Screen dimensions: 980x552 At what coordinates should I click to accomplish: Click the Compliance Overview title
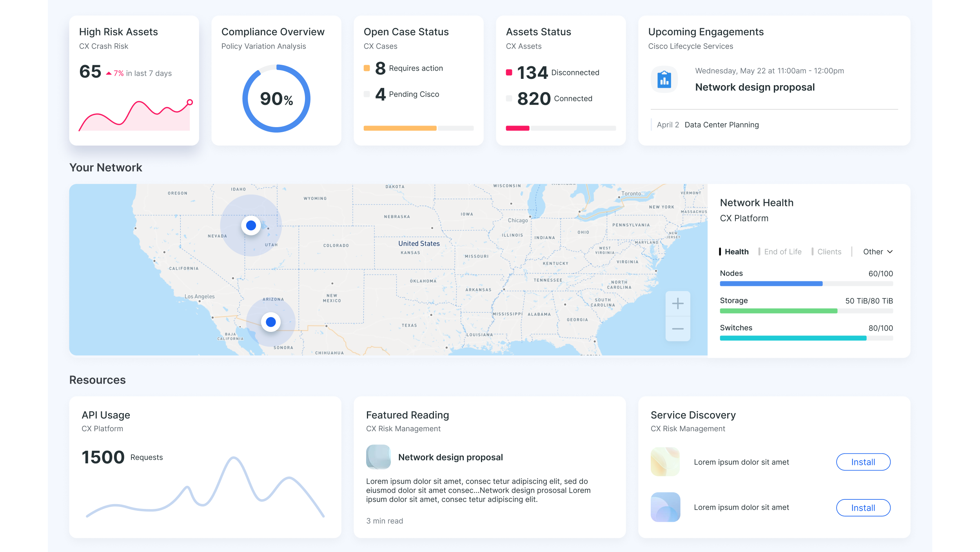pos(273,32)
